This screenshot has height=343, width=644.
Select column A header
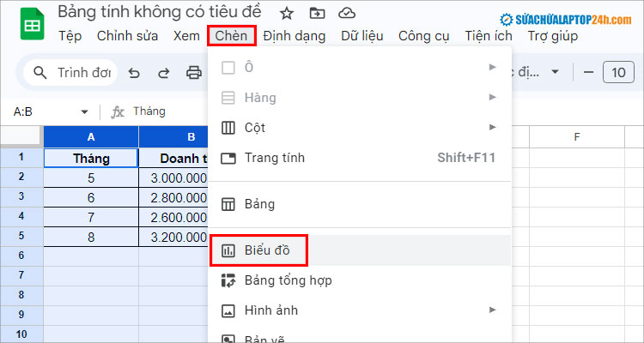[x=91, y=137]
